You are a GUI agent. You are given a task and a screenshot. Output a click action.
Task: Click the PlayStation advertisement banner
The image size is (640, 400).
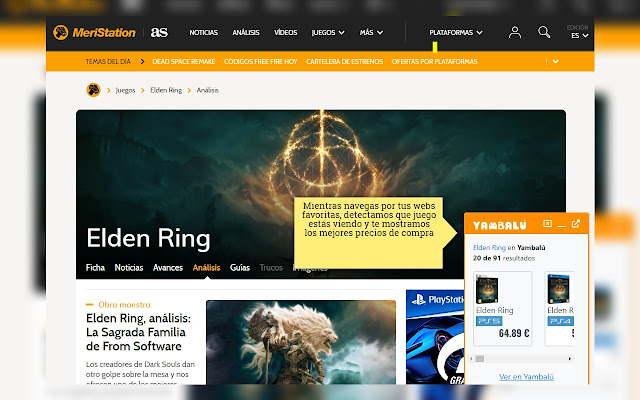(x=435, y=337)
